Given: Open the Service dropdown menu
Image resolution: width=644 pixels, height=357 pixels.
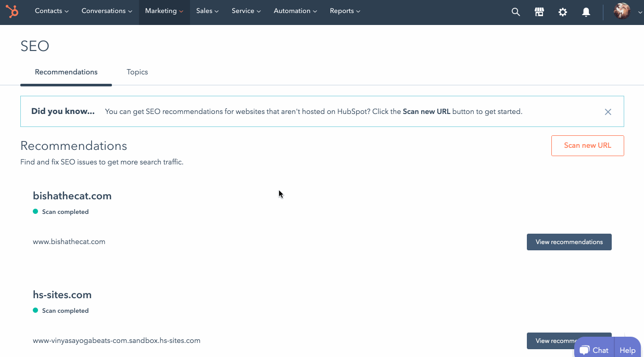Looking at the screenshot, I should coord(246,11).
